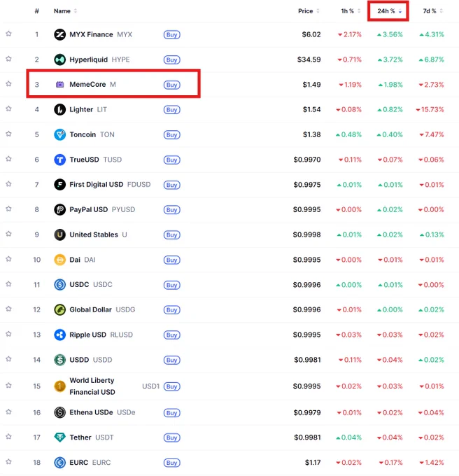Sort by 1h % column header
The height and width of the screenshot is (476, 459).
(351, 11)
